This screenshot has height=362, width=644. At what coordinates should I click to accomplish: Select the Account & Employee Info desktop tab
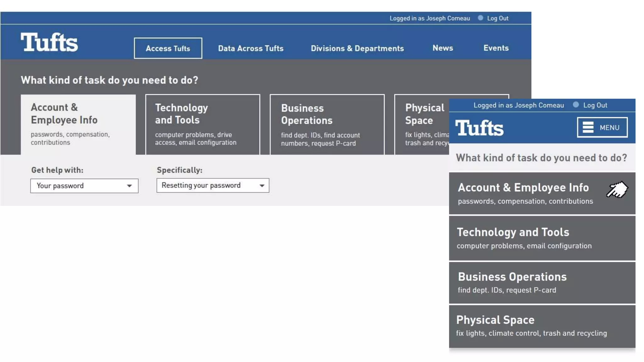[x=78, y=124]
